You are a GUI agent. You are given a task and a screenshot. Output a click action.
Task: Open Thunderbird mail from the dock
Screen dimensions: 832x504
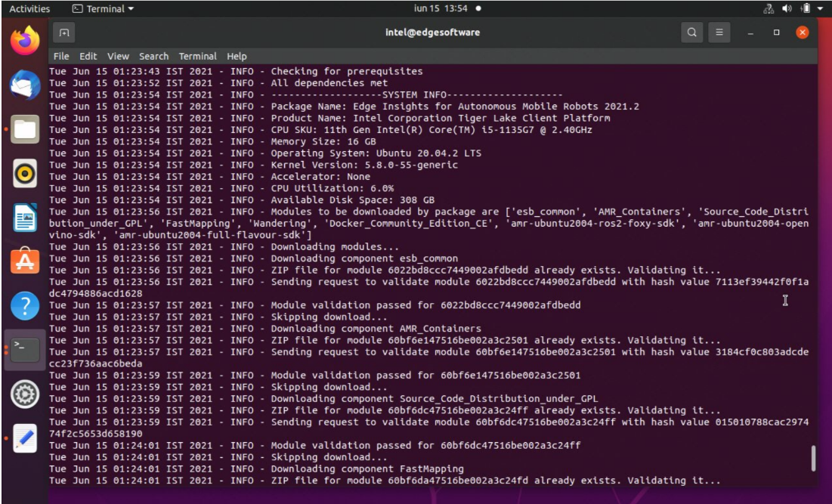(x=25, y=85)
